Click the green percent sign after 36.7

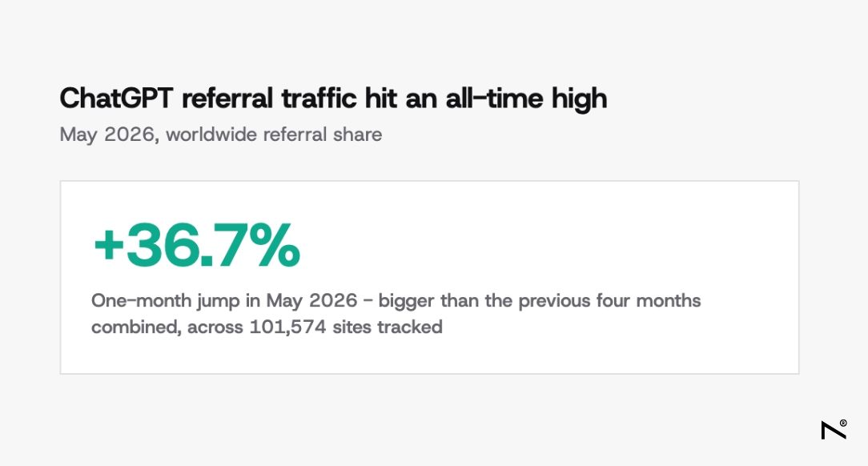point(275,245)
